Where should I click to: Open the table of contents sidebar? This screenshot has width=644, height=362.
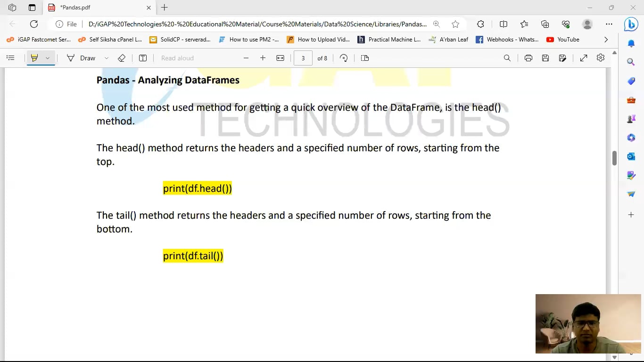click(10, 58)
